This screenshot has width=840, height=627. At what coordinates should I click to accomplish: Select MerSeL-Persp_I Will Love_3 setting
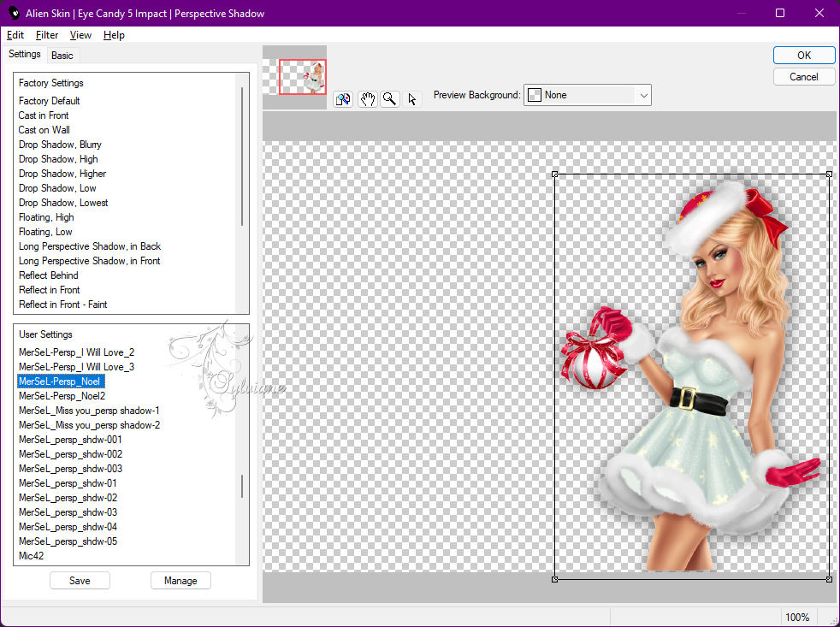pyautogui.click(x=77, y=367)
